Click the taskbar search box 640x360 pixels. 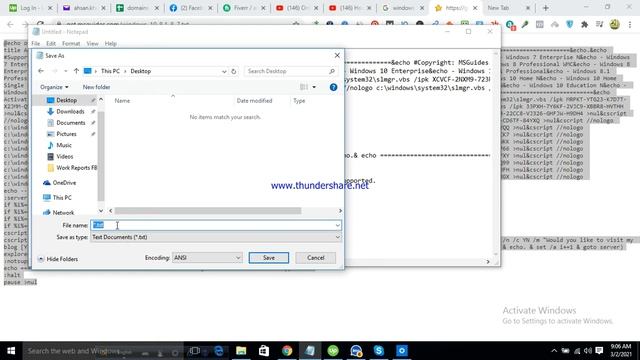pos(103,351)
